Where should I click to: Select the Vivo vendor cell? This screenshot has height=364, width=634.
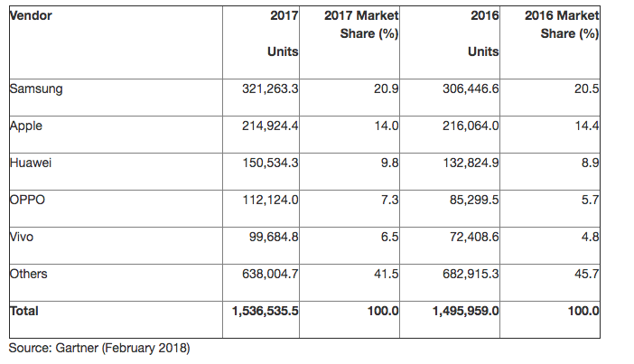click(x=23, y=238)
